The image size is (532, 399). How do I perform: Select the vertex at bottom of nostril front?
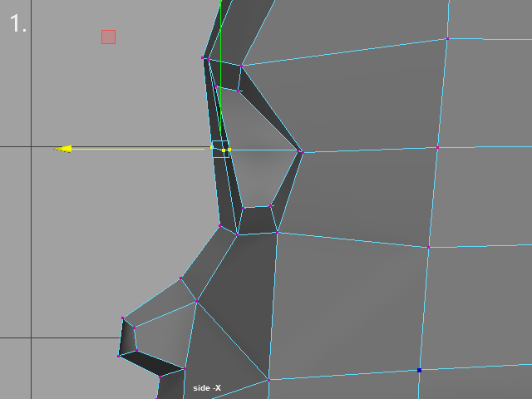[x=118, y=355]
